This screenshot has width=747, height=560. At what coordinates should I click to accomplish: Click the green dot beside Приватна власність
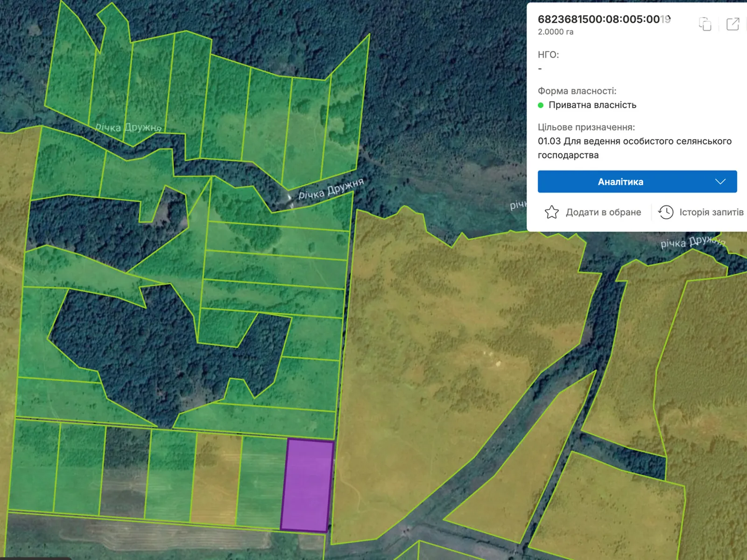(541, 105)
